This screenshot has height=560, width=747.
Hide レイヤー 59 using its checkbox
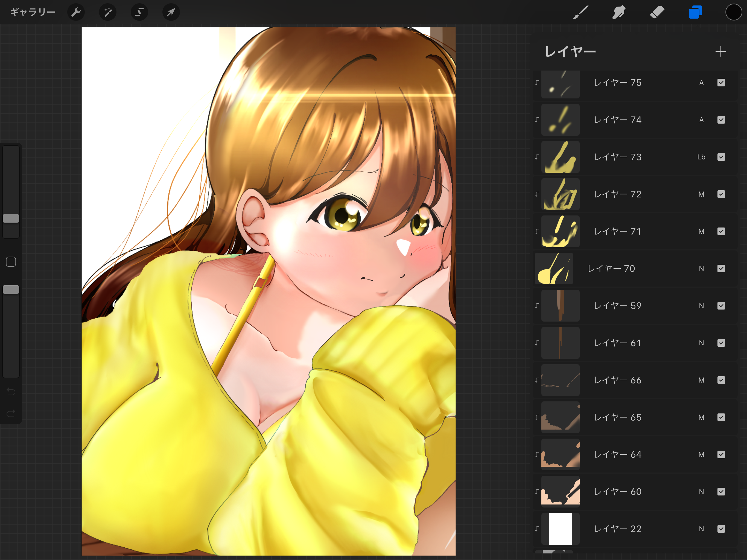(x=721, y=306)
